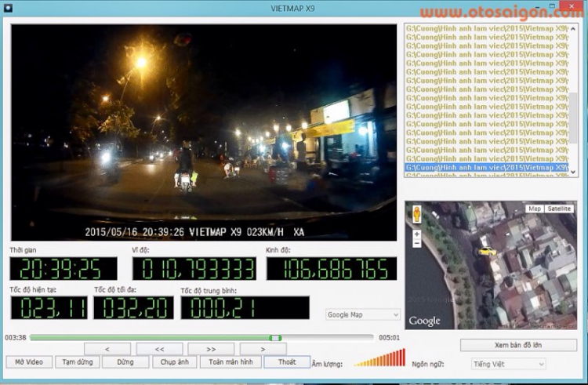This screenshot has height=385, width=588.
Task: Click the double left << rewind button
Action: [159, 349]
